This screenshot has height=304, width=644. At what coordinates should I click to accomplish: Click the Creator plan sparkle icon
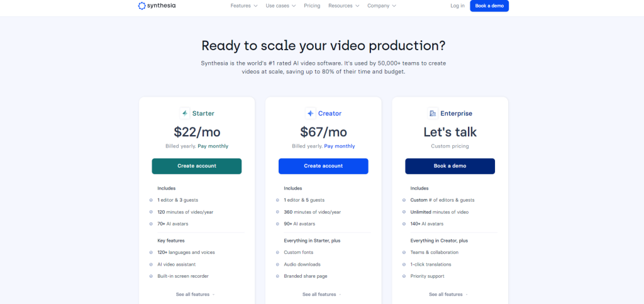coord(311,113)
